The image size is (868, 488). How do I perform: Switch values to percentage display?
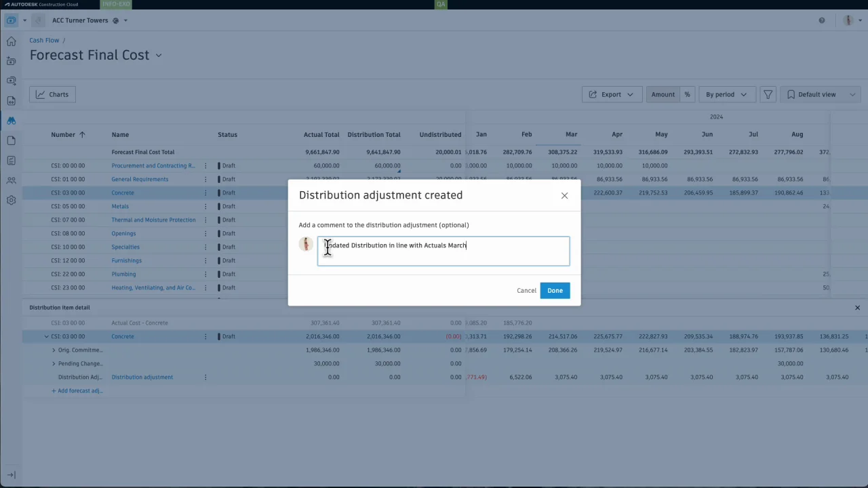687,95
